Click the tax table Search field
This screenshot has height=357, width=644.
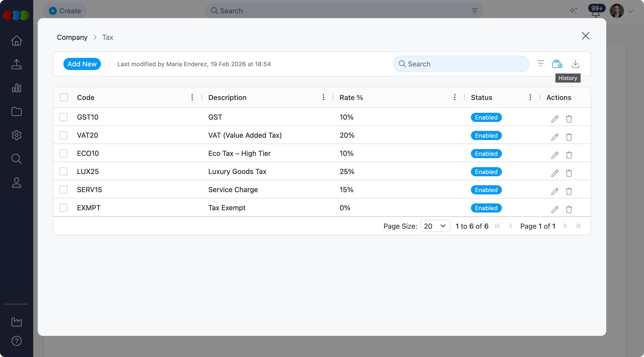461,64
